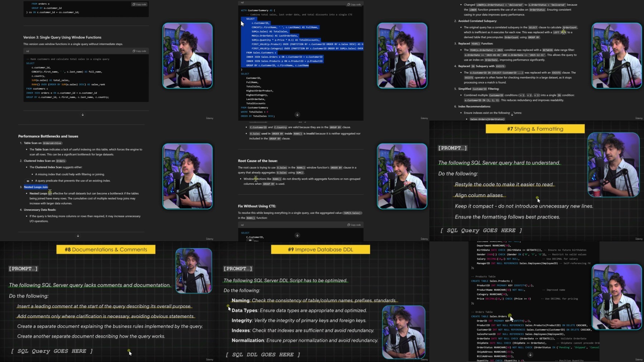The height and width of the screenshot is (362, 644).
Task: Click scroll-down arrow beside 'ORDER BY TotalSales DESC'
Action: pos(297,115)
